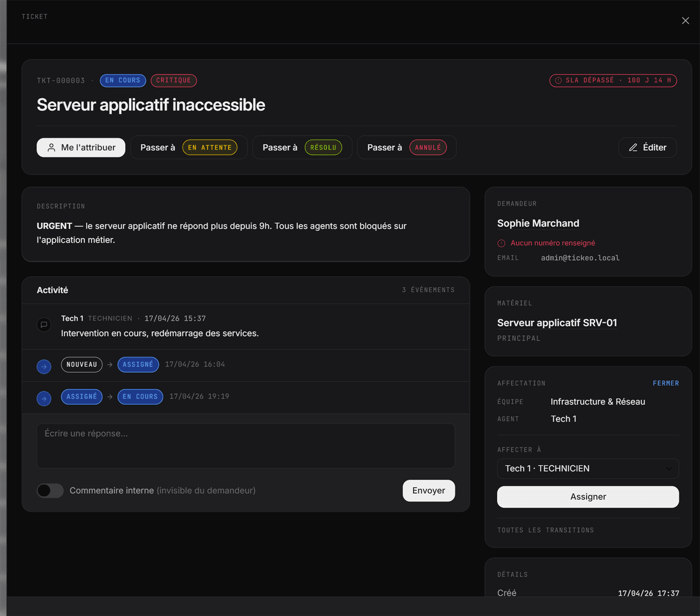Click the timestamp 17/04/26 15:37

pyautogui.click(x=175, y=319)
